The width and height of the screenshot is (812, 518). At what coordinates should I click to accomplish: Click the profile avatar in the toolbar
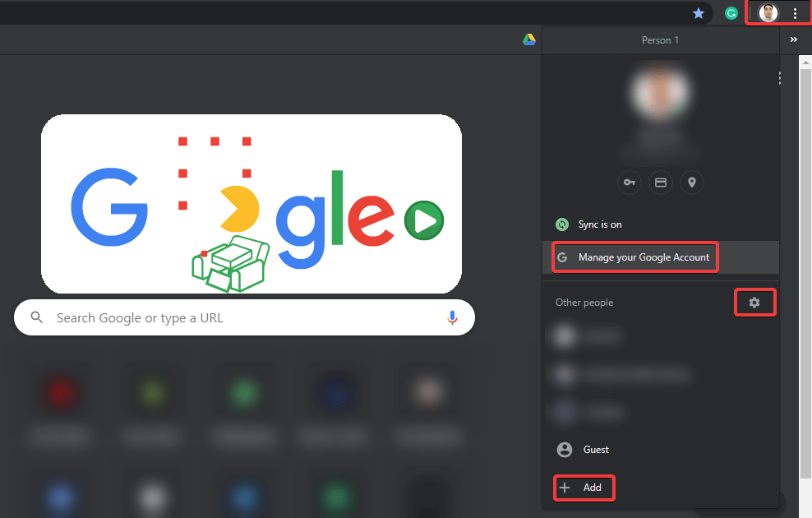click(767, 13)
